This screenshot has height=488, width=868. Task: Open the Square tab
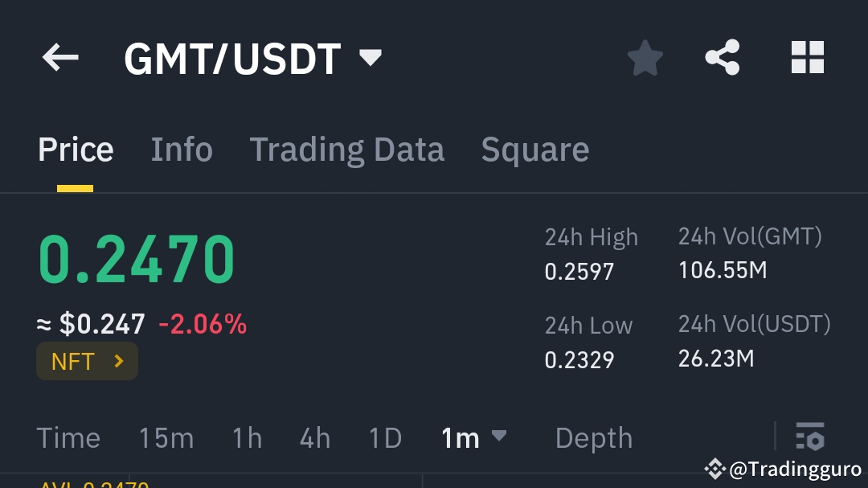(x=534, y=149)
